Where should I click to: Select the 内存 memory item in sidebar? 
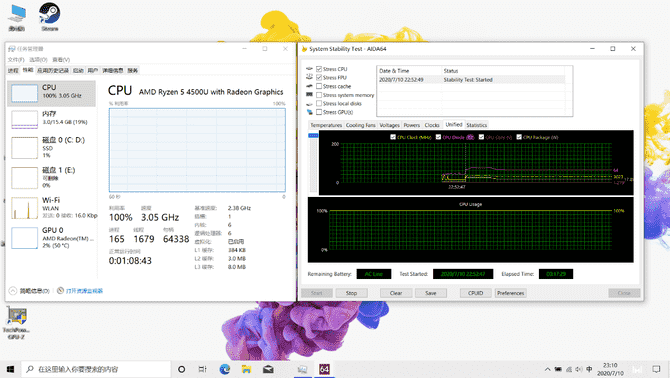[52, 119]
